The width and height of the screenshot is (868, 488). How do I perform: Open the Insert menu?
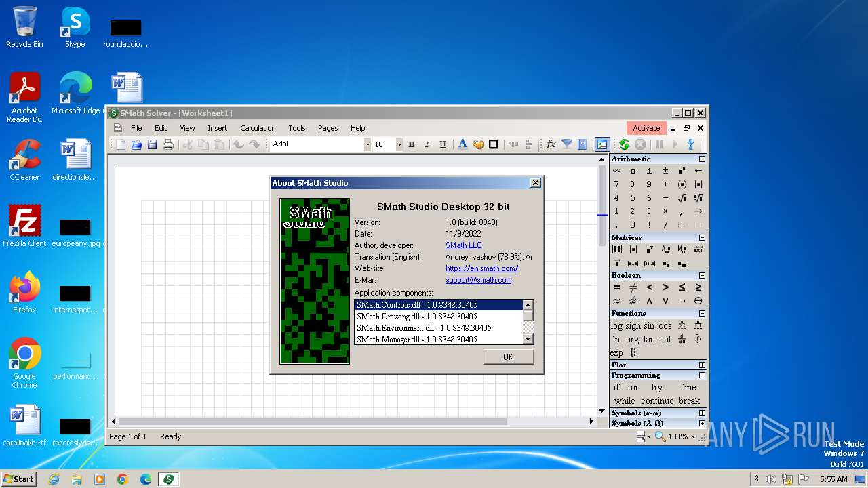click(x=218, y=128)
